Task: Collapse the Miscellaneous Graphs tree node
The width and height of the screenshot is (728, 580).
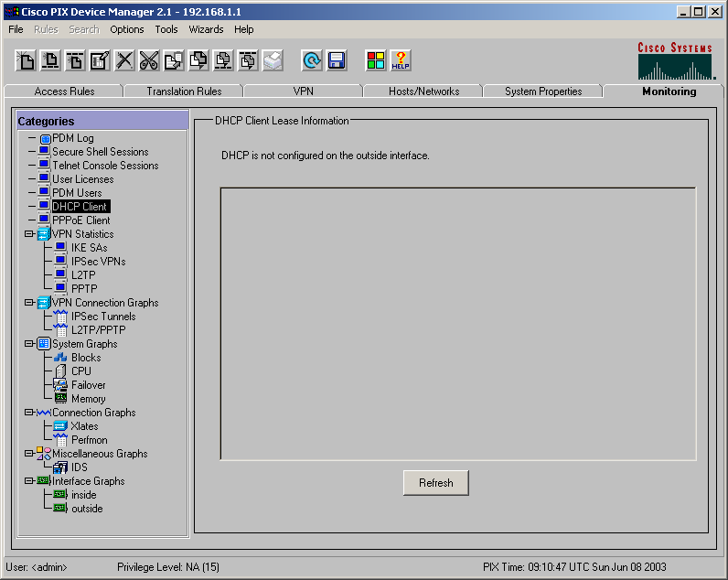Action: (28, 453)
